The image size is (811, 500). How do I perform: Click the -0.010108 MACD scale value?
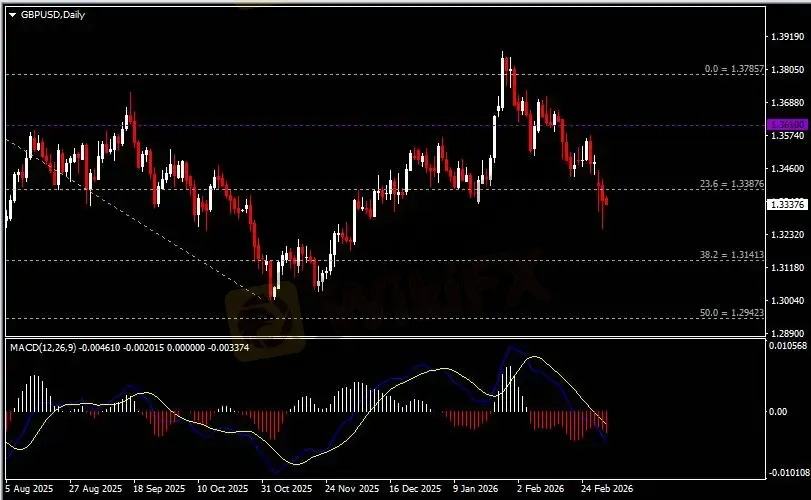coord(788,473)
